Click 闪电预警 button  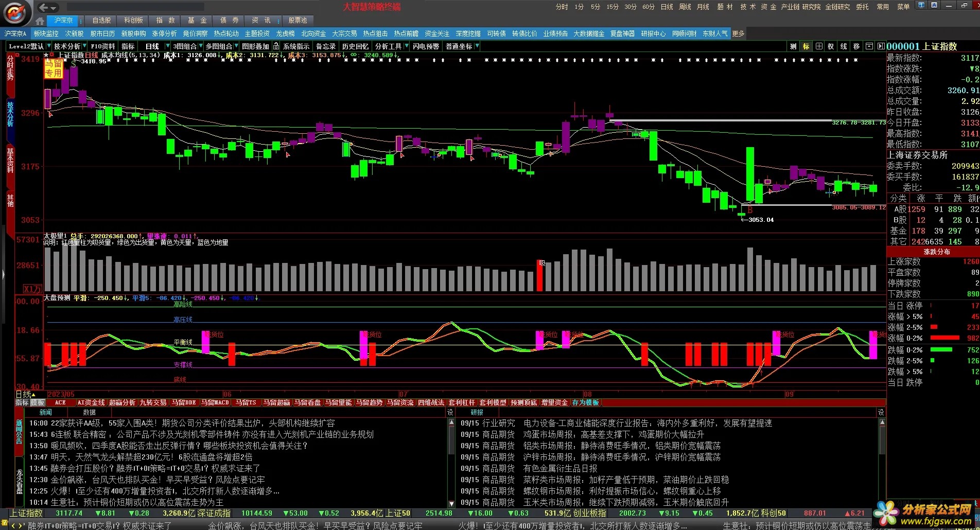coord(426,46)
